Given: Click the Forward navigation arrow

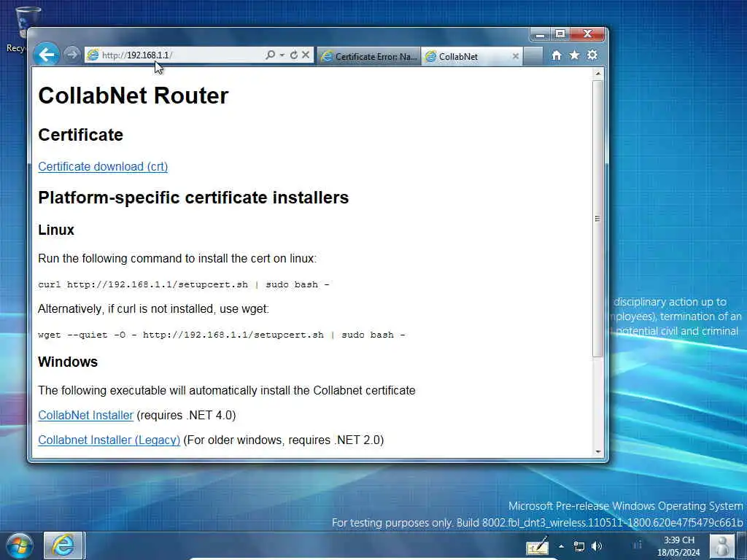Looking at the screenshot, I should (x=72, y=55).
